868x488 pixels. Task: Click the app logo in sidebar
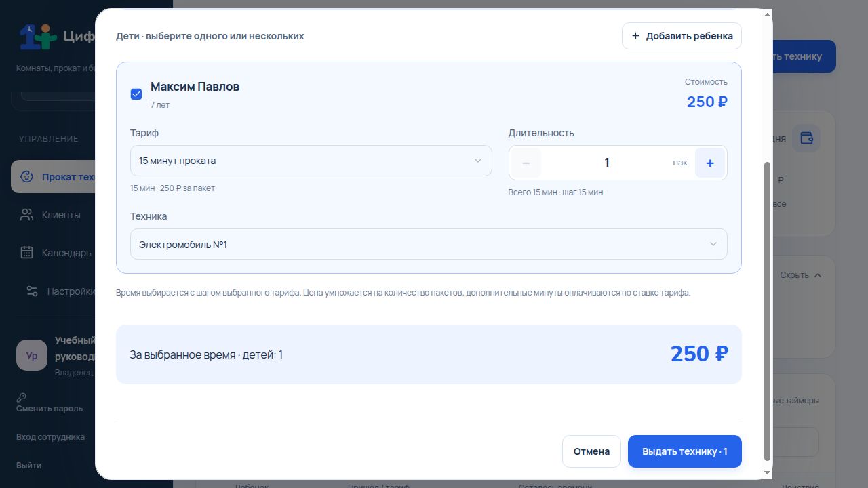click(38, 37)
